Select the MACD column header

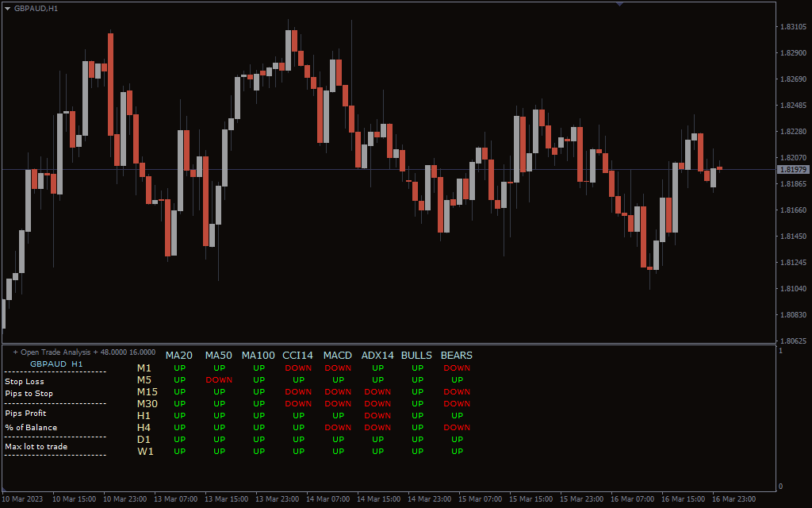coord(338,356)
